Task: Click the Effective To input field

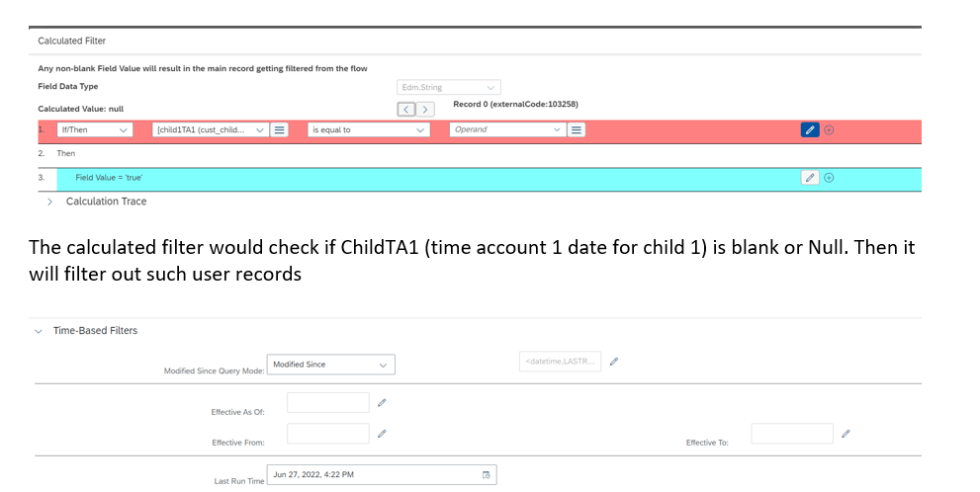Action: (x=792, y=434)
